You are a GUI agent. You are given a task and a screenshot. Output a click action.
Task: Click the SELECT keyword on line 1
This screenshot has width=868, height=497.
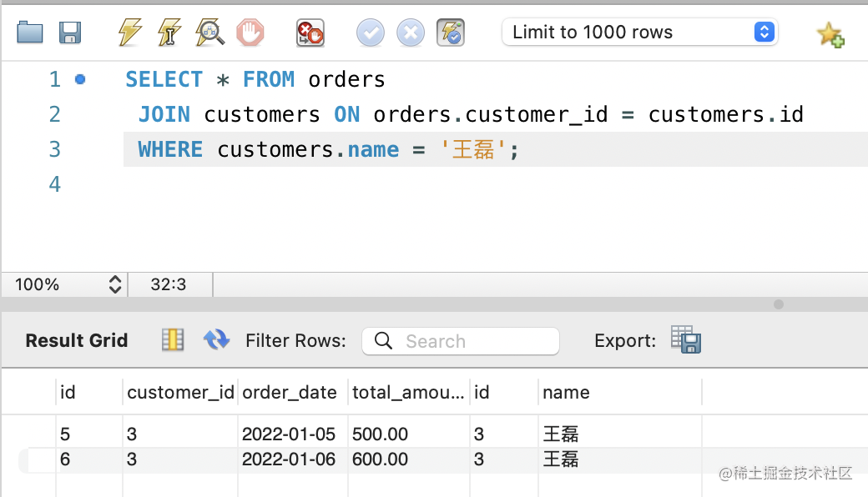click(164, 79)
